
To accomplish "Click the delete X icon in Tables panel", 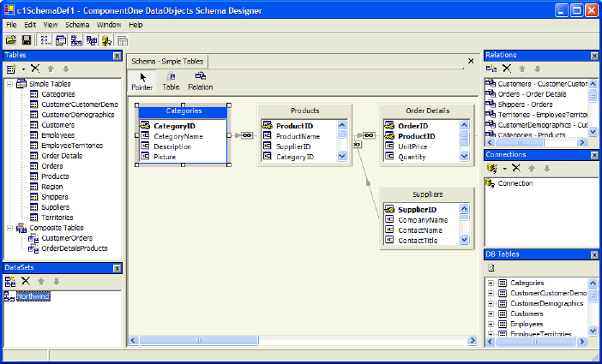I will (x=35, y=69).
